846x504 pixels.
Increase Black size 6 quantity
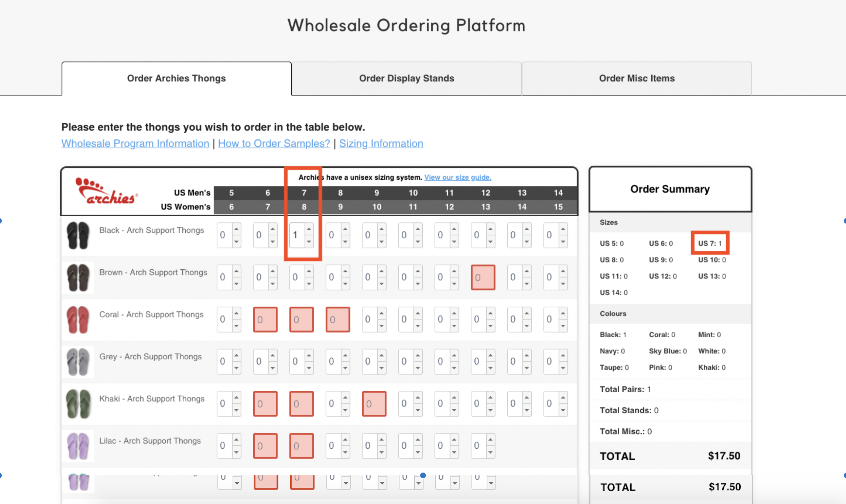click(x=273, y=229)
